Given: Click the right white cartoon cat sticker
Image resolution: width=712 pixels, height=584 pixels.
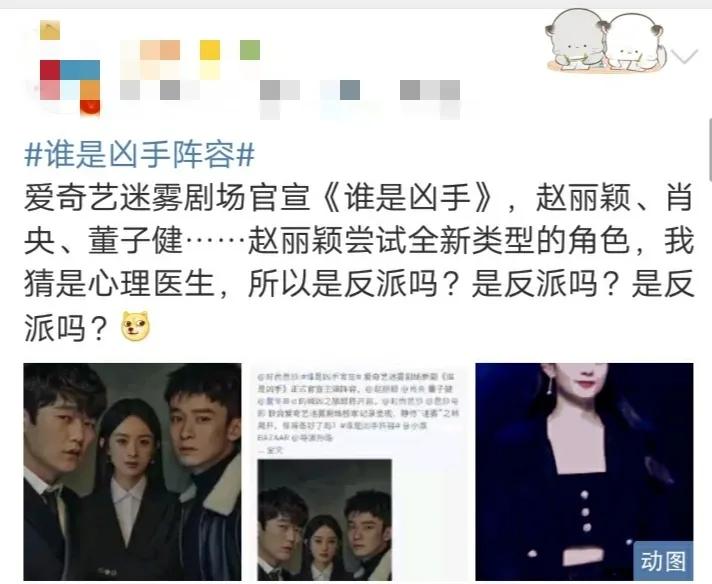Looking at the screenshot, I should pyautogui.click(x=635, y=42).
